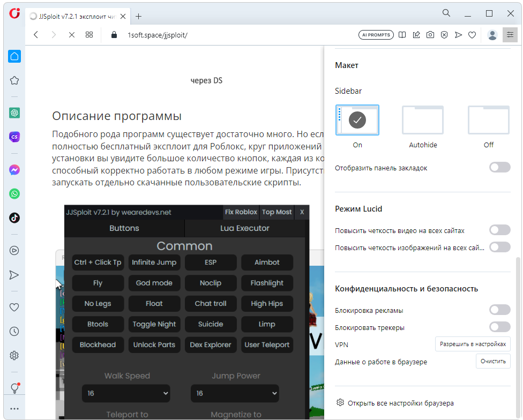Viewport: 523px width, 420px height.
Task: Switch to JJSploit browser tab
Action: pyautogui.click(x=77, y=16)
